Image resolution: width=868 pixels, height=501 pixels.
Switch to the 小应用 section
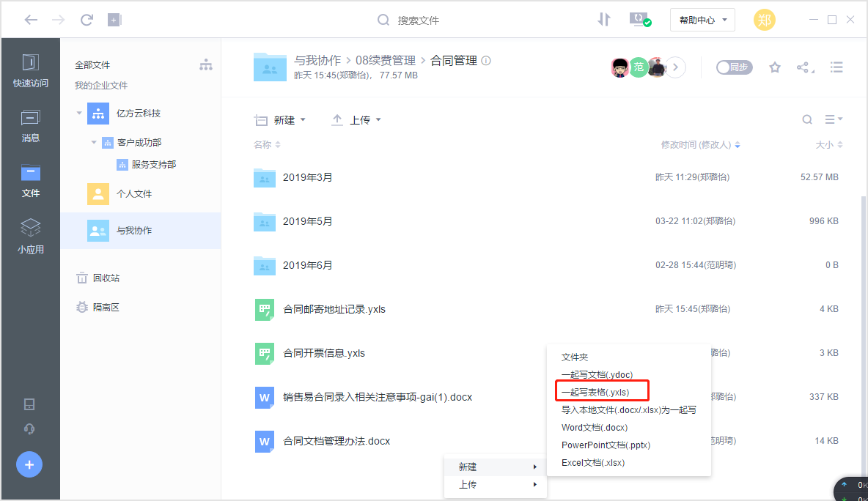tap(30, 235)
